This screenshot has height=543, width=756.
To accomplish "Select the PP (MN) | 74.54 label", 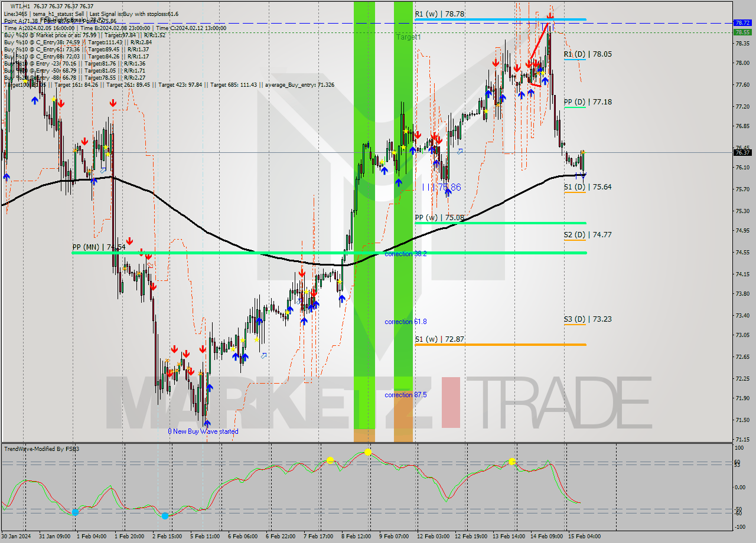I will pos(99,247).
